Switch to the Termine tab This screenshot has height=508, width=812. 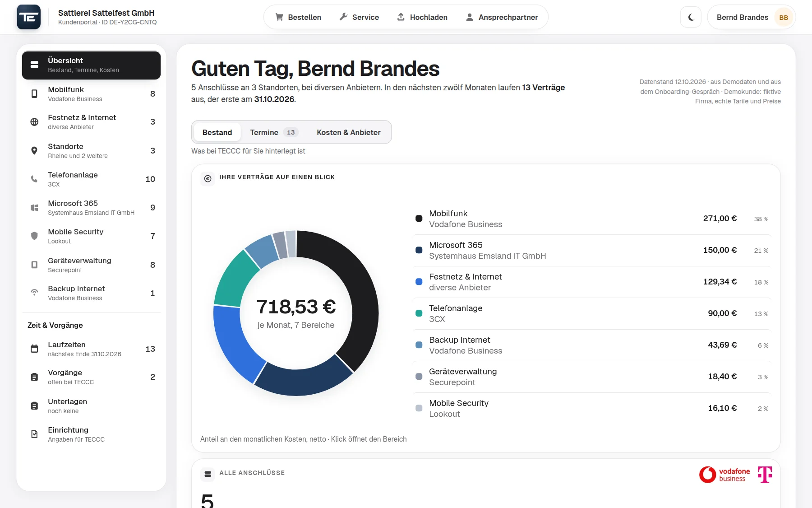click(274, 132)
